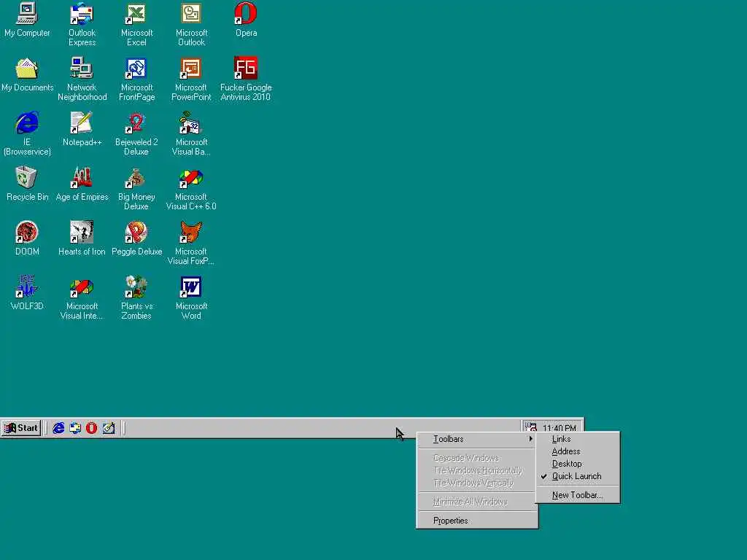Screen dimensions: 747x560
Task: Select the Hearts of Iron shortcut
Action: tap(82, 238)
